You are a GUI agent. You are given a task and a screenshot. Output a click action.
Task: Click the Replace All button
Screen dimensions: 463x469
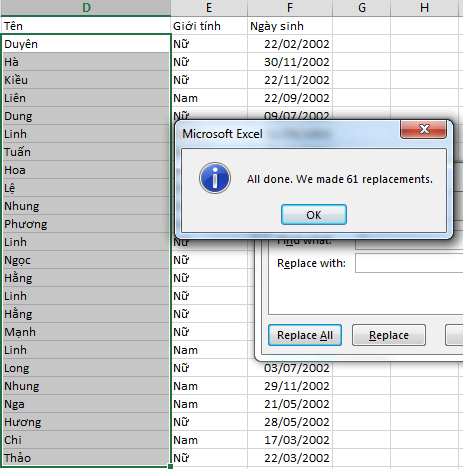305,335
